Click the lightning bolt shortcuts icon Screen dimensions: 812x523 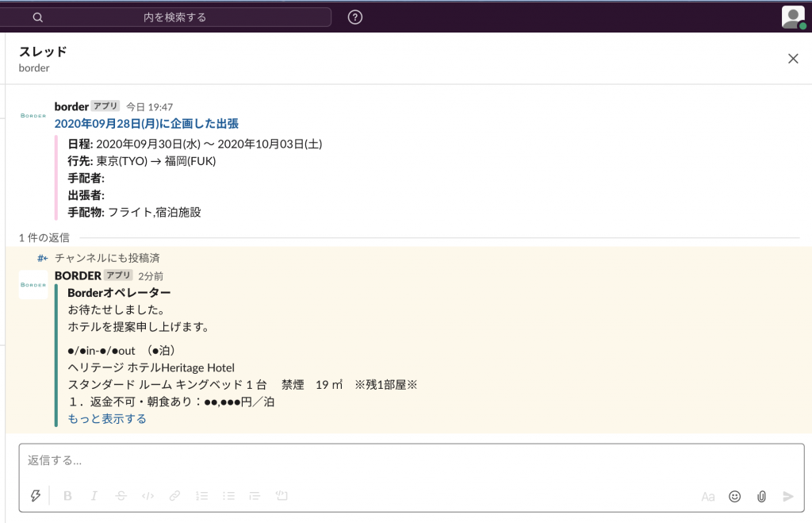(35, 496)
